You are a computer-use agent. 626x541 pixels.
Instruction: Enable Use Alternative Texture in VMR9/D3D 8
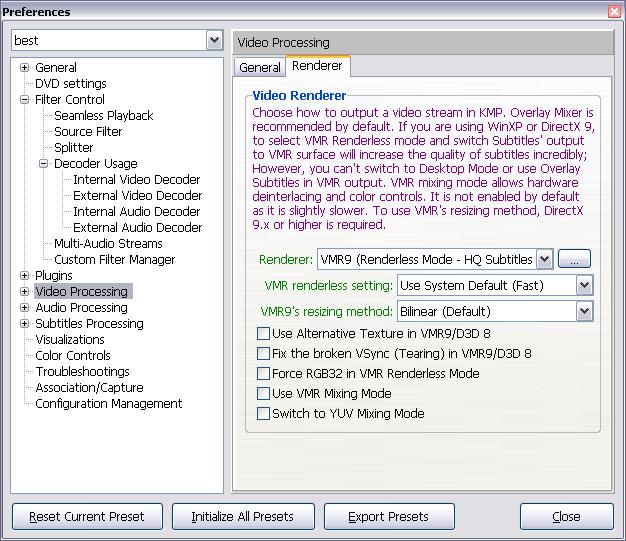pyautogui.click(x=264, y=334)
